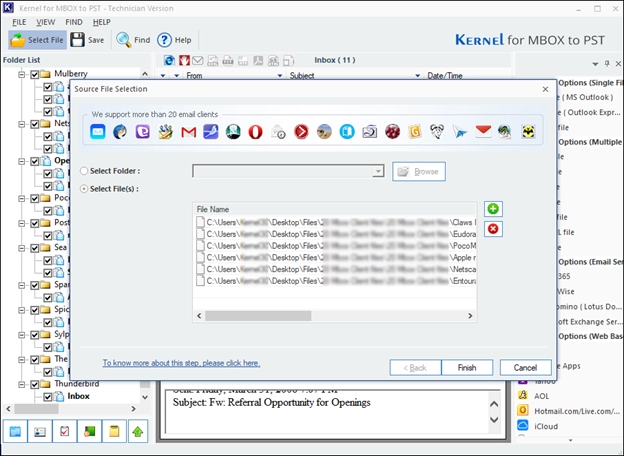
Task: Click the orange 'G' email client icon
Action: pyautogui.click(x=415, y=131)
